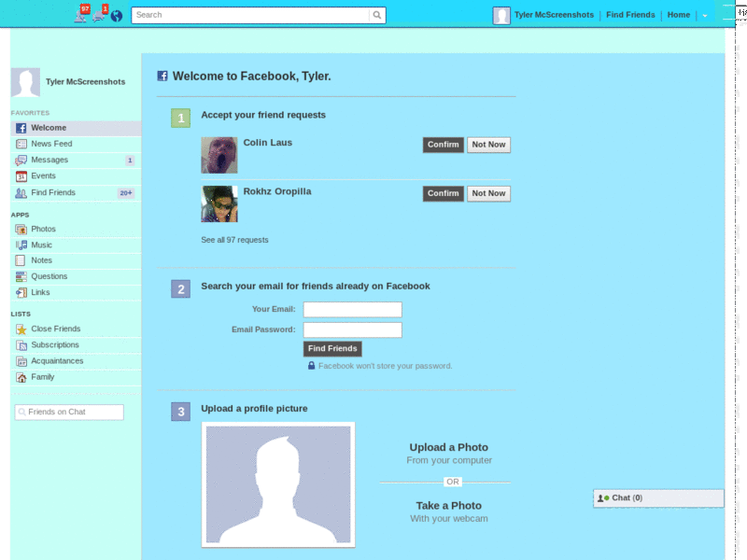This screenshot has width=747, height=560.
Task: Open the Close Friends list
Action: [76, 329]
